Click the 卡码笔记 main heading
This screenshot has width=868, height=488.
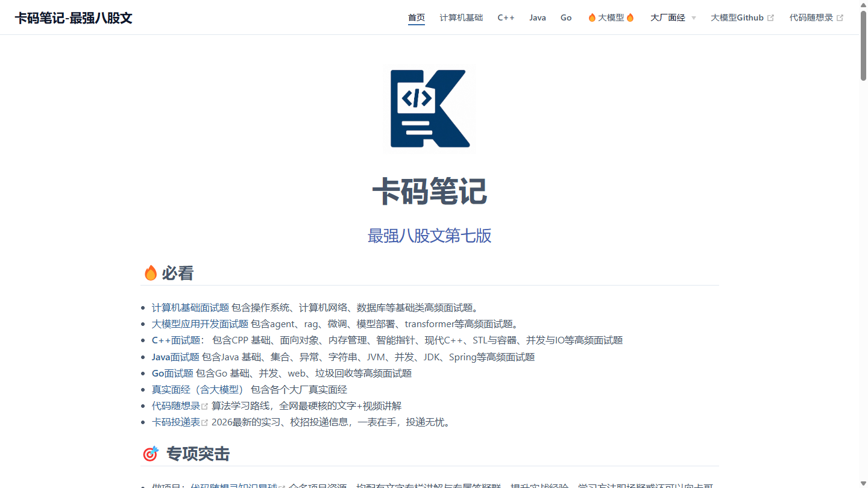(x=430, y=192)
